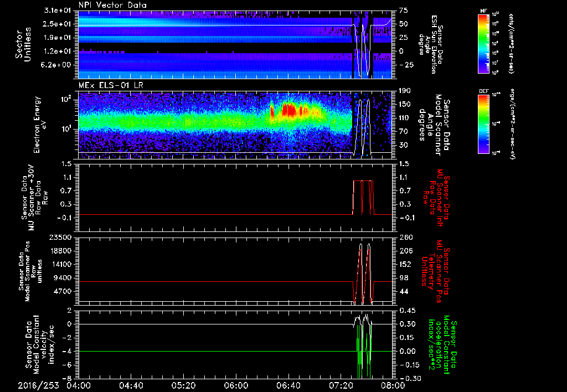Click the NF label above the color bar
The width and height of the screenshot is (567, 392).
point(483,11)
